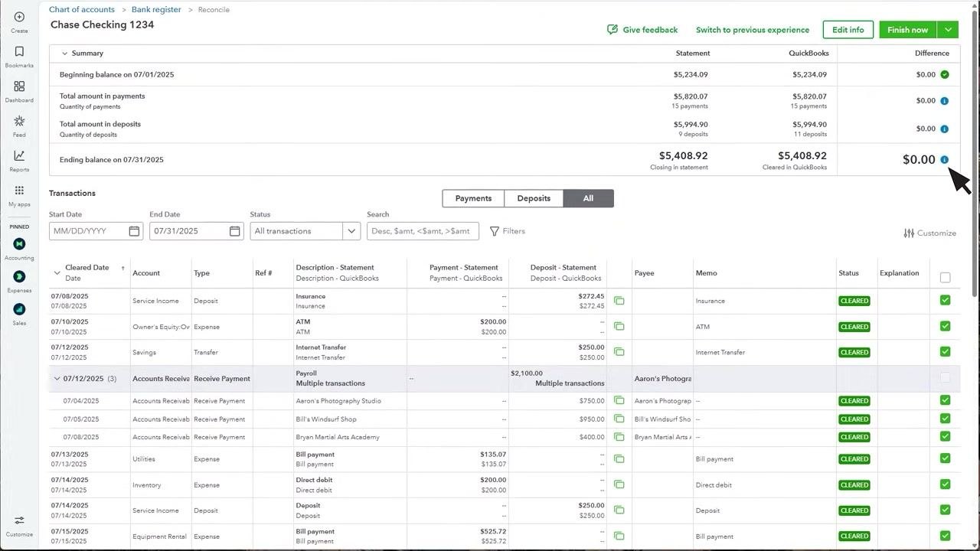This screenshot has width=980, height=551.
Task: Open End Date calendar picker
Action: coord(234,231)
